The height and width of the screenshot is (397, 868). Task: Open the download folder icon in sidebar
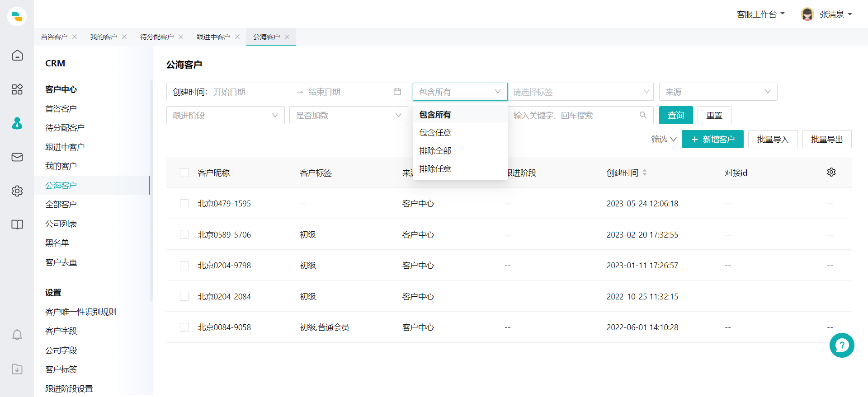coord(17,369)
